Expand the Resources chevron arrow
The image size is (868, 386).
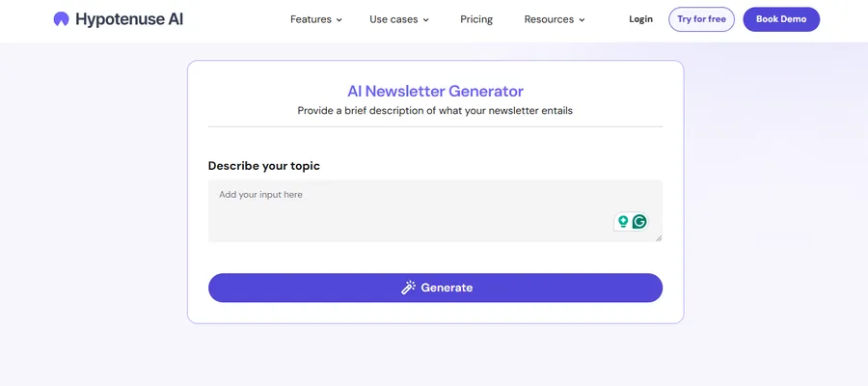pyautogui.click(x=582, y=20)
